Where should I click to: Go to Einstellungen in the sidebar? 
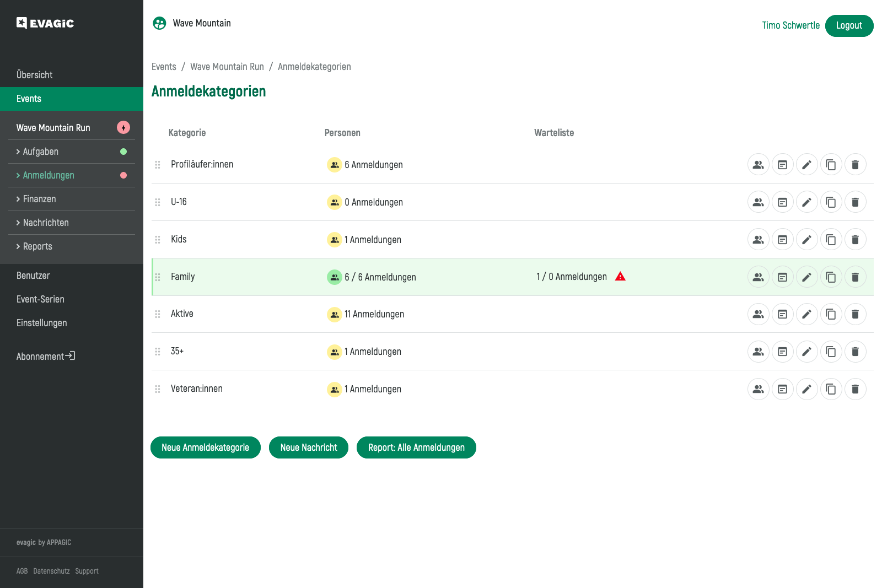pos(41,323)
